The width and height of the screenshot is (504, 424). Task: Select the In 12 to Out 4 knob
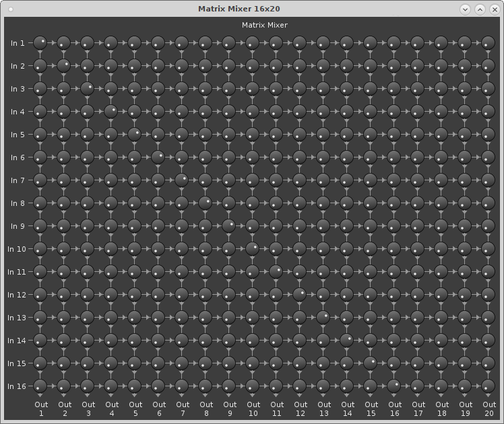[x=111, y=294]
